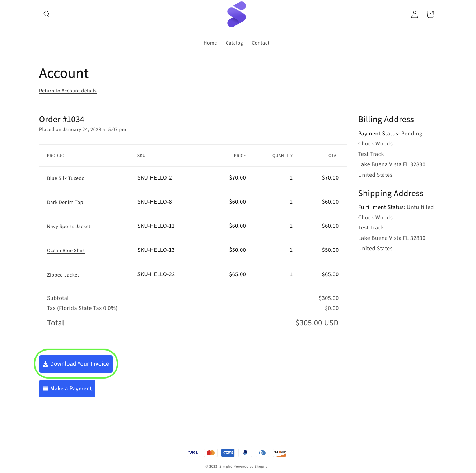Open the shopping cart icon
Image resolution: width=476 pixels, height=473 pixels.
[430, 14]
